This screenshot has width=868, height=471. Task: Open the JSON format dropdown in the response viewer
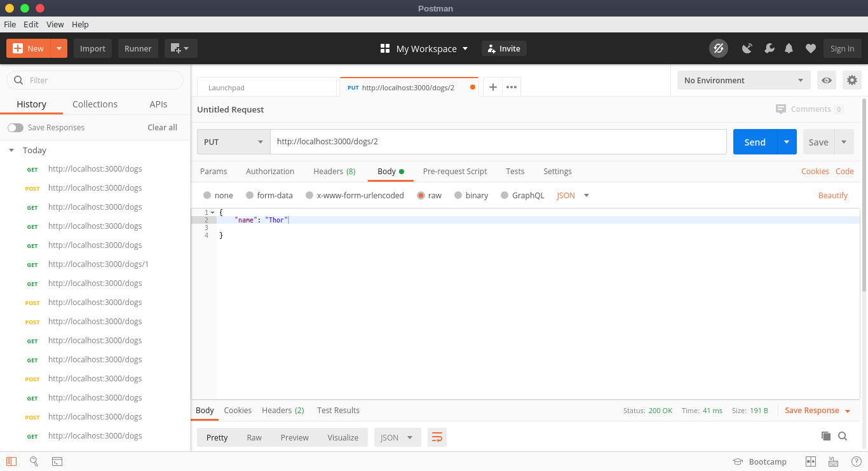click(x=398, y=437)
